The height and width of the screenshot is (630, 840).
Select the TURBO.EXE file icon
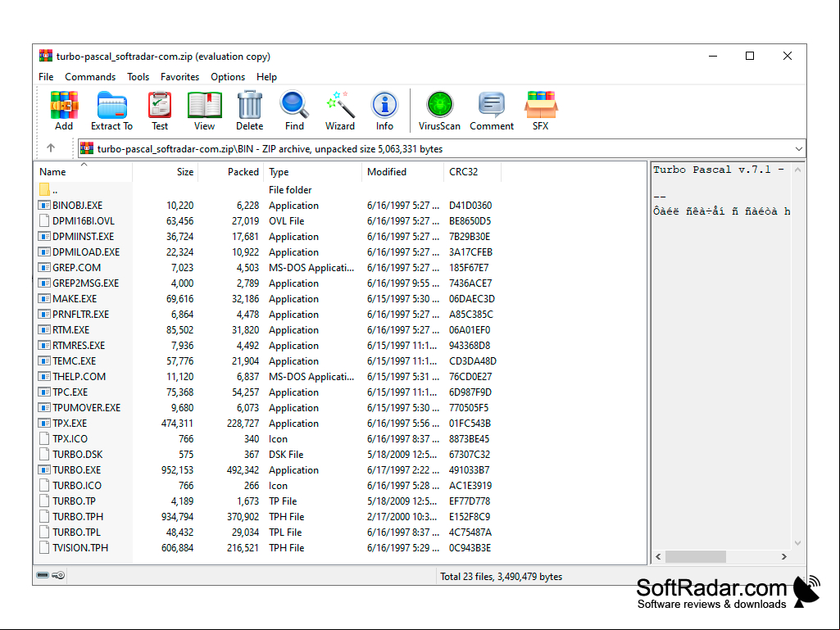(44, 469)
